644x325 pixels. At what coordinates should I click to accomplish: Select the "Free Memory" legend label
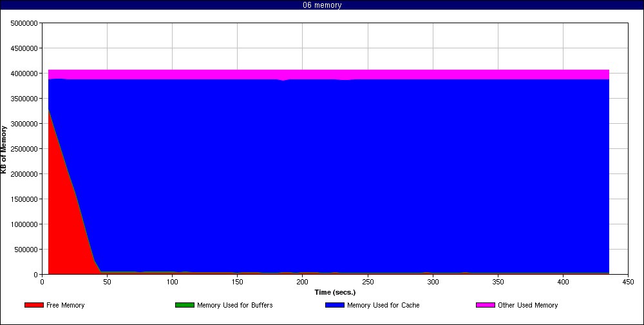coord(65,305)
